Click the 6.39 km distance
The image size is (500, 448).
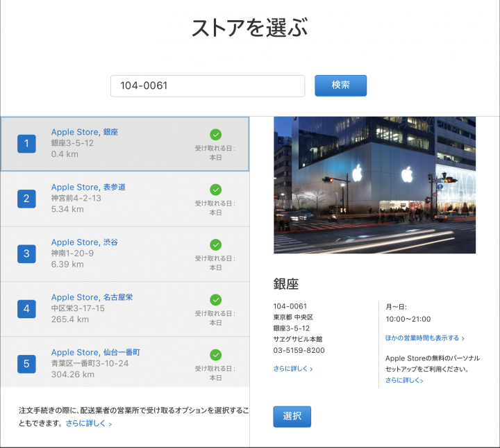coord(67,265)
